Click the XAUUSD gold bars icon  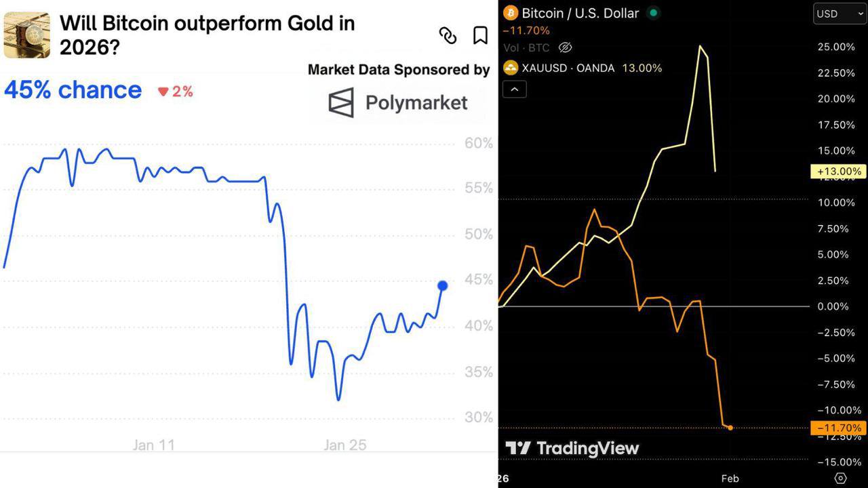(511, 68)
